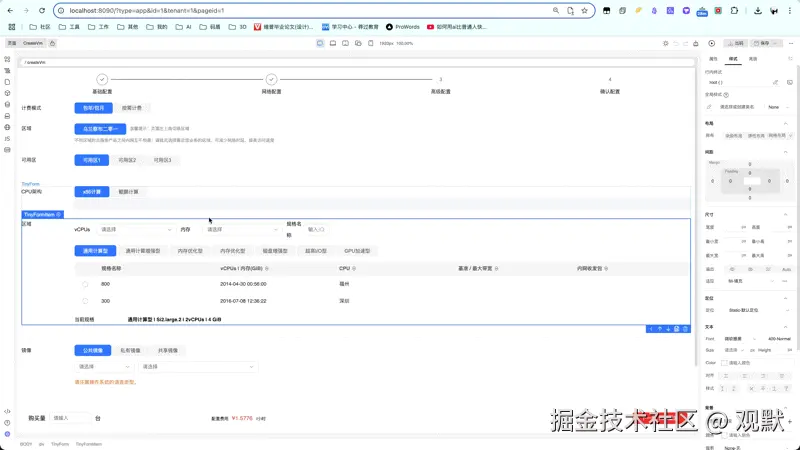Screen dimensions: 800x450
Task: Open the Static position dropdown
Action: click(758, 310)
